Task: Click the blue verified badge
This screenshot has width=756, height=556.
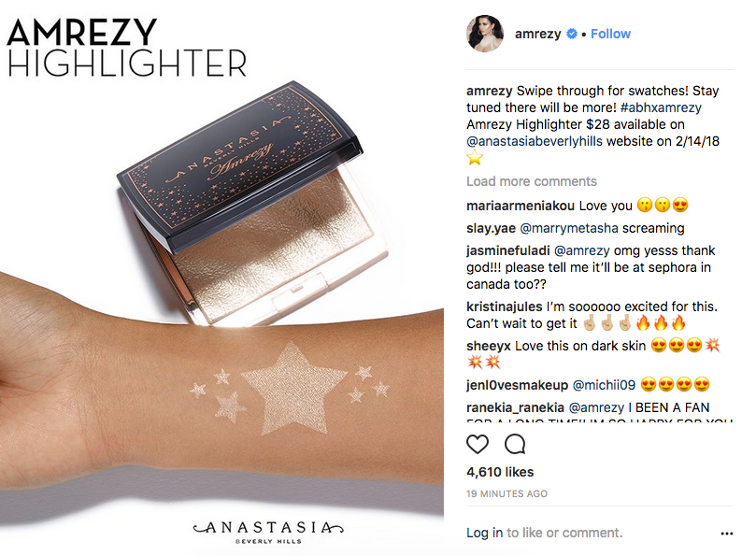Action: [571, 34]
